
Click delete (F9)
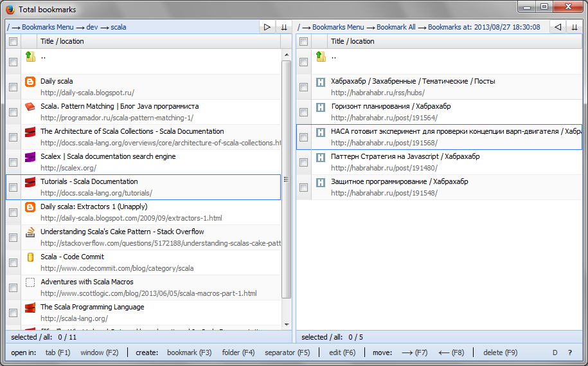tap(500, 352)
